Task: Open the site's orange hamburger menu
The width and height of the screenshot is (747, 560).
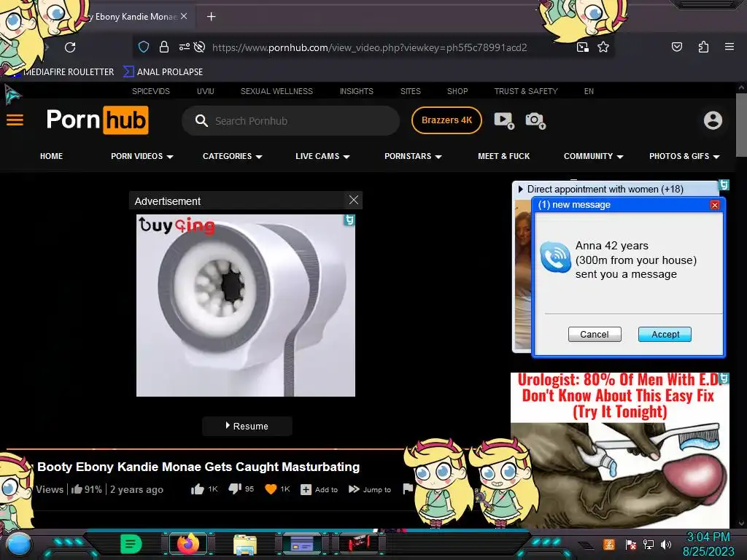Action: point(15,120)
